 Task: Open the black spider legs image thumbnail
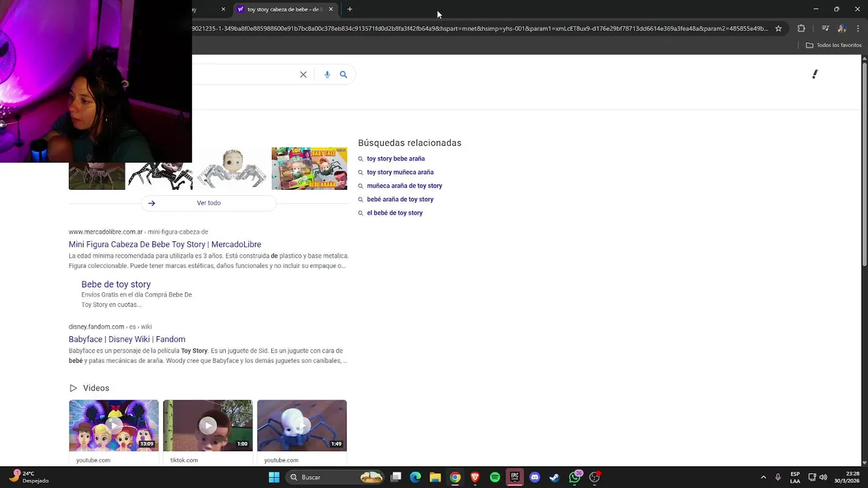tap(160, 176)
